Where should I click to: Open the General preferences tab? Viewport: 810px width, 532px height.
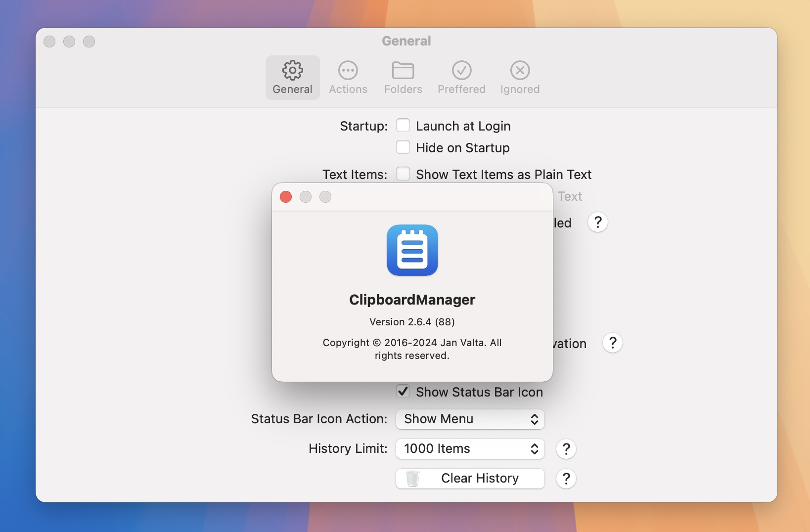pos(292,78)
